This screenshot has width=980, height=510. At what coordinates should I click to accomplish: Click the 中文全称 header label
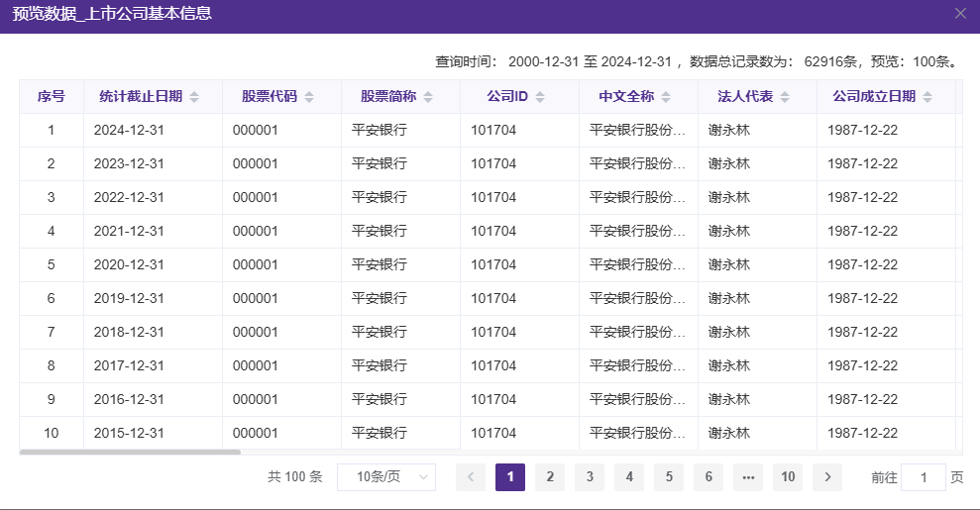(626, 97)
